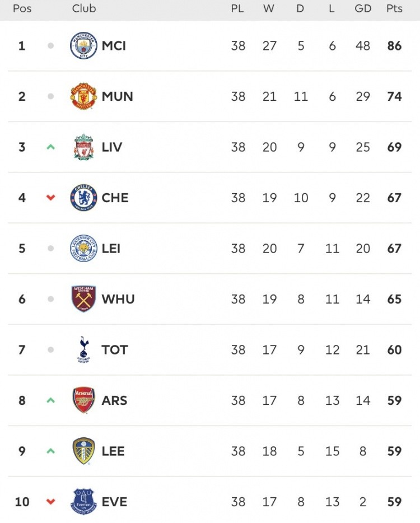Image resolution: width=420 pixels, height=523 pixels.
Task: Open the Leicester City crest
Action: pyautogui.click(x=83, y=249)
